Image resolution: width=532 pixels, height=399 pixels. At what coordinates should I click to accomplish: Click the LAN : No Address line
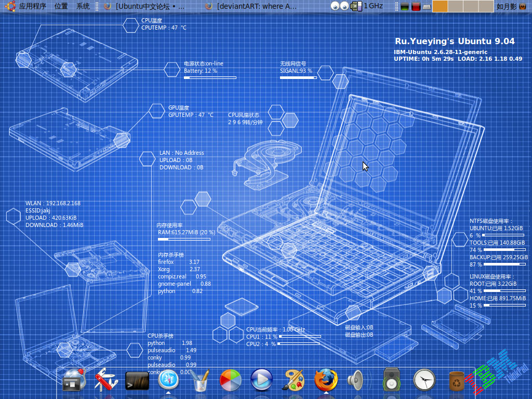point(182,153)
